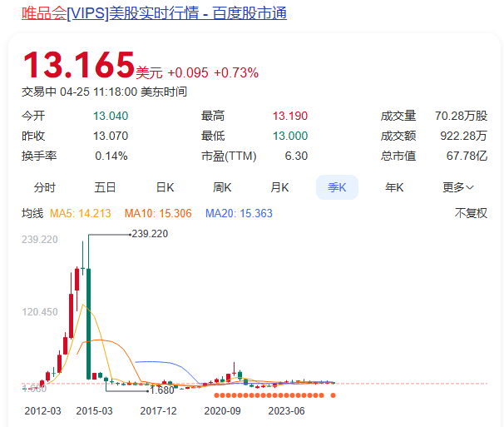The width and height of the screenshot is (504, 427).
Task: Click the 成交量 value 70.28万股
Action: [x=462, y=116]
